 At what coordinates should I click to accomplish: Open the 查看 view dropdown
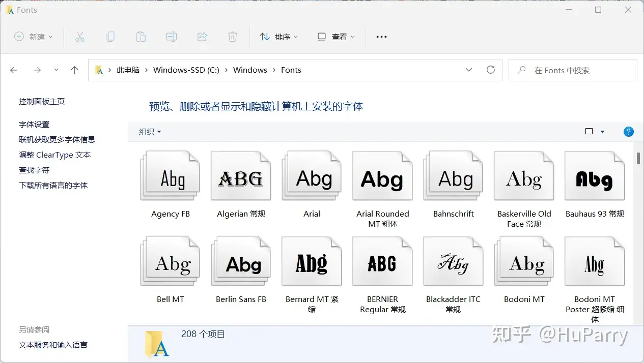point(336,37)
